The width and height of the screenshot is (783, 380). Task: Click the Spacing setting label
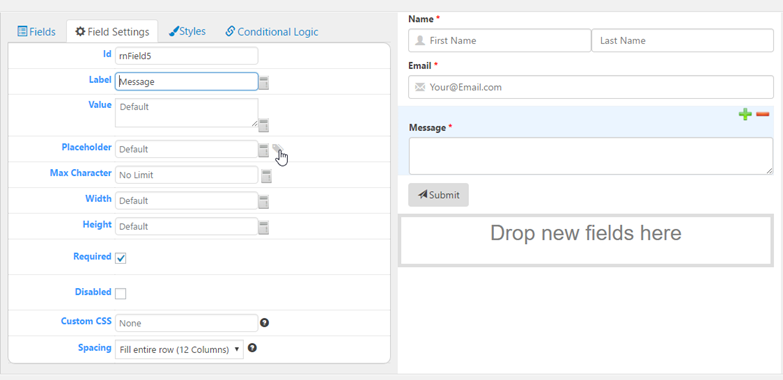[94, 348]
